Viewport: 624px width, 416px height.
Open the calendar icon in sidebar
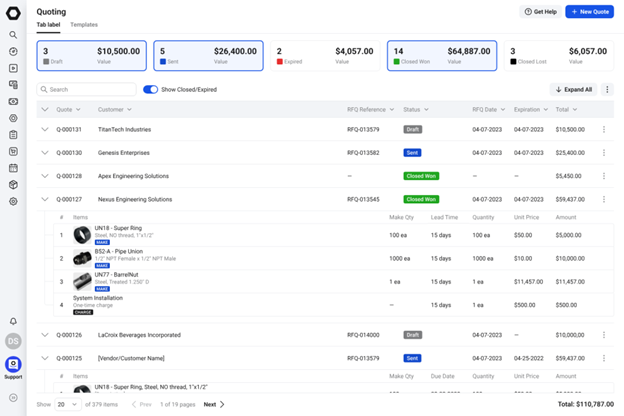point(13,168)
